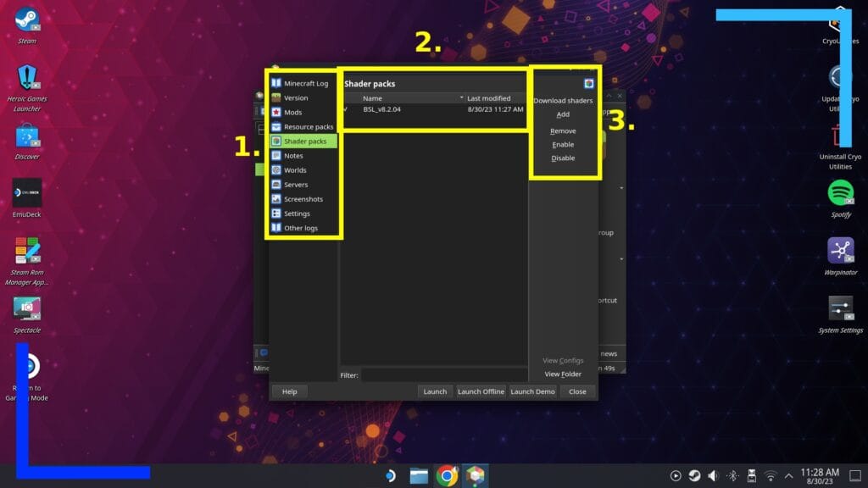868x488 pixels.
Task: Open the Screenshots page
Action: pyautogui.click(x=303, y=199)
